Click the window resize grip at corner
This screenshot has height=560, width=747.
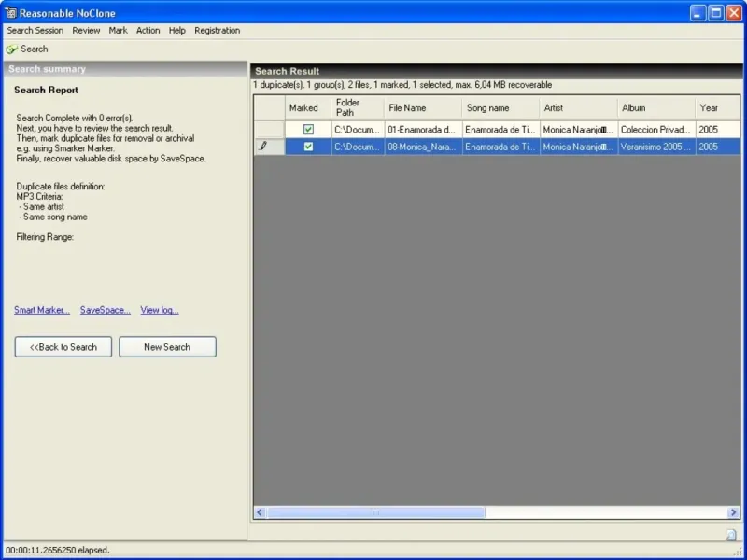739,552
